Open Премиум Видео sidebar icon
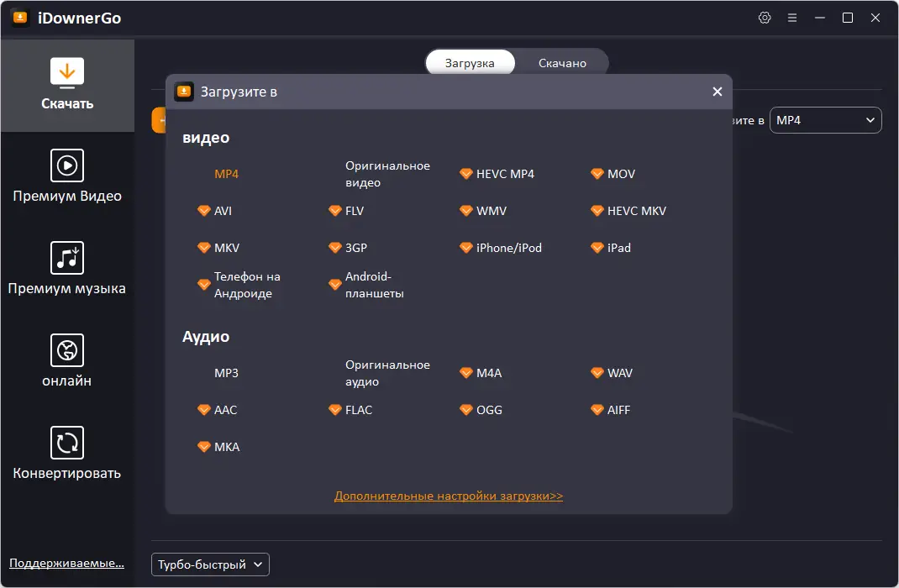This screenshot has height=588, width=899. coord(67,165)
